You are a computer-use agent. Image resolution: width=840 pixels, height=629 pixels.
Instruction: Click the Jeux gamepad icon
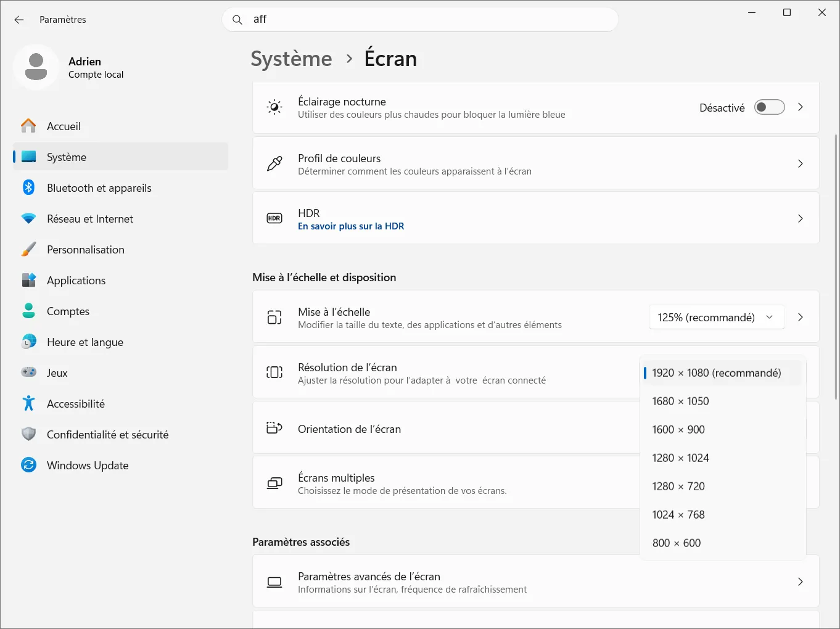pyautogui.click(x=28, y=372)
